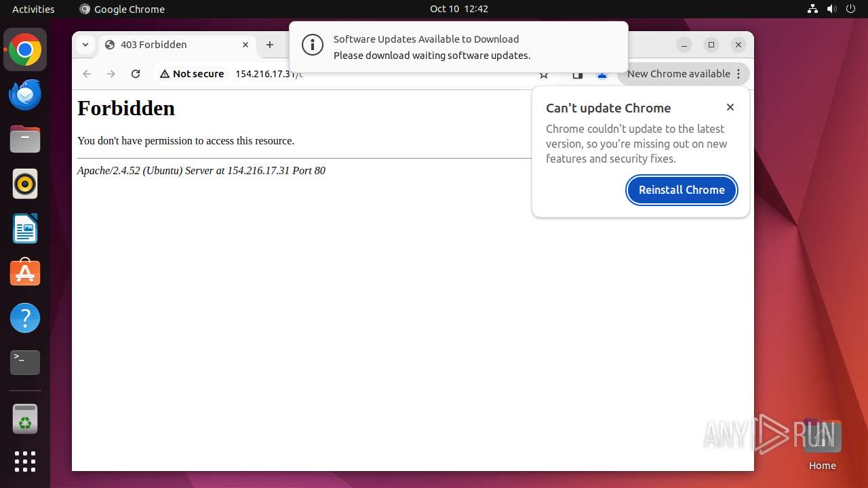Viewport: 868px width, 488px height.
Task: Dismiss the Can't update Chrome popup
Action: tap(730, 107)
